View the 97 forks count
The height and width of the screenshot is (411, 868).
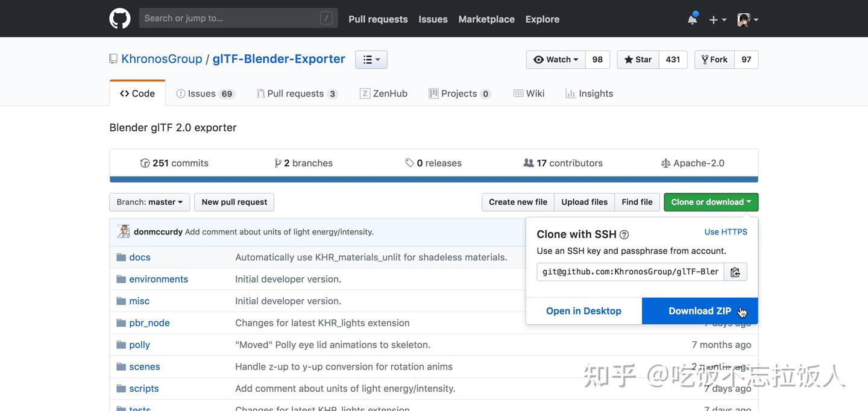(746, 60)
